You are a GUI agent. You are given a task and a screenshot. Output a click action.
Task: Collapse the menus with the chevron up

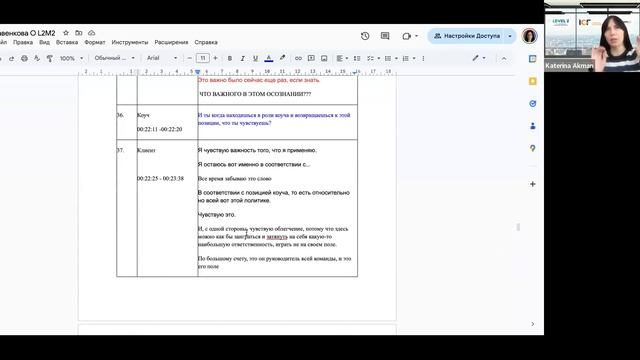(504, 58)
